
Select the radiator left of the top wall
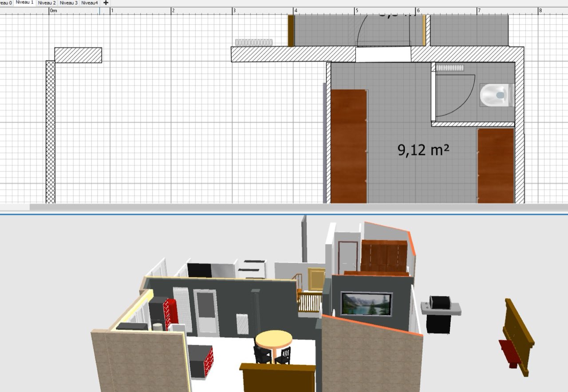[254, 42]
